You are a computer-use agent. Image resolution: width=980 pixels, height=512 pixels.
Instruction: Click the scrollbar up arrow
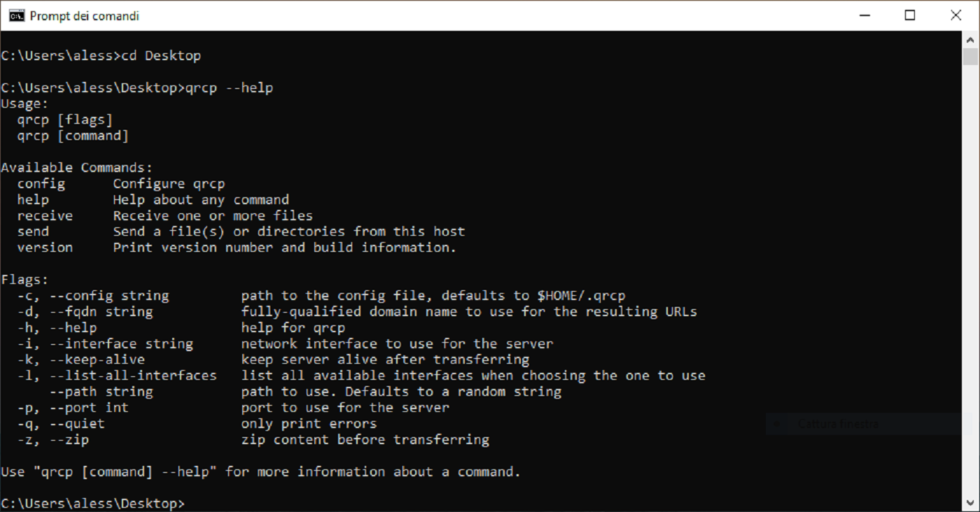pos(969,38)
